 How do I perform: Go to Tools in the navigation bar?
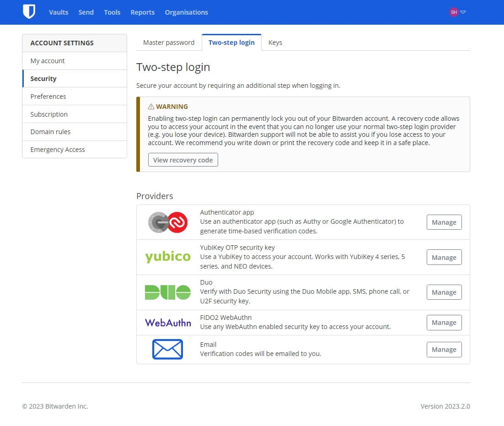tap(112, 12)
